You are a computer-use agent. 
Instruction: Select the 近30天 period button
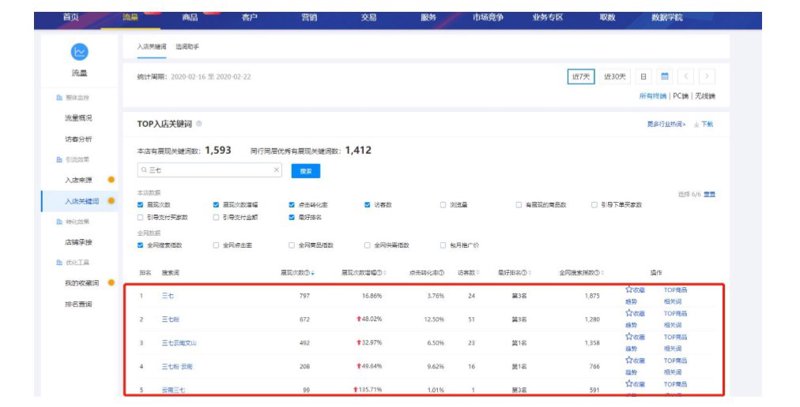coord(615,77)
